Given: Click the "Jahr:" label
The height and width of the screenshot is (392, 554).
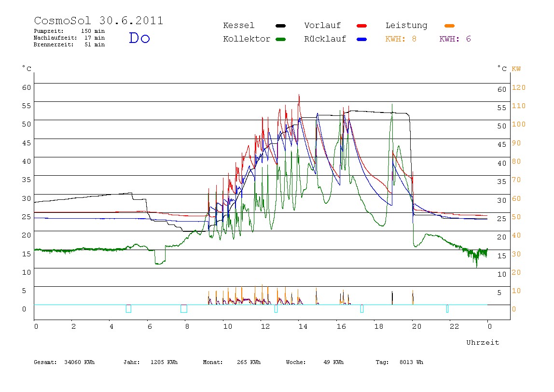Looking at the screenshot, I should click(131, 362).
